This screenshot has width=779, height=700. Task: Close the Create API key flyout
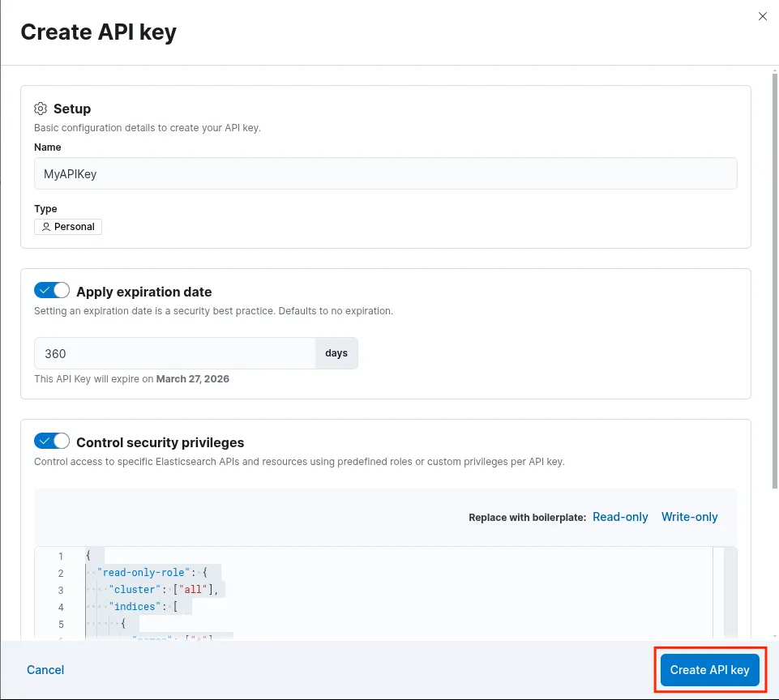[762, 16]
